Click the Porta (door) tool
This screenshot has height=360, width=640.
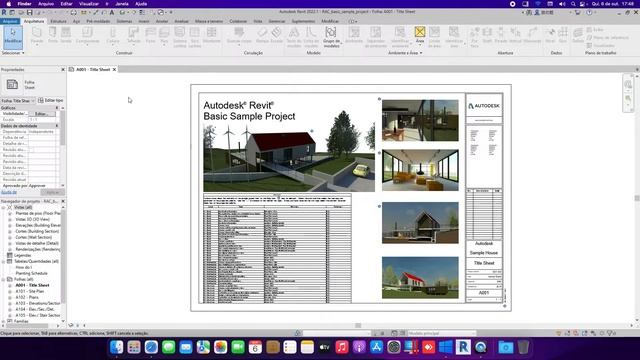(53, 35)
